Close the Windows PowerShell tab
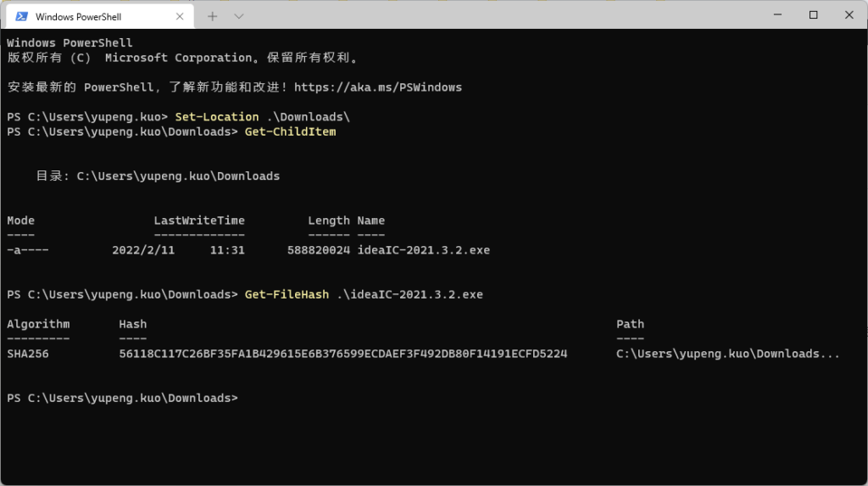Screen dimensions: 868x486 [x=180, y=17]
